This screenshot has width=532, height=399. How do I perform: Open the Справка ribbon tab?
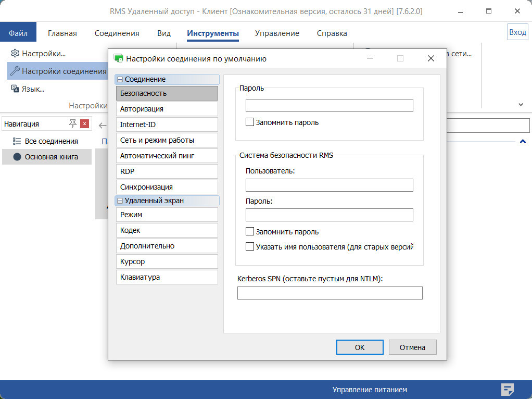[x=332, y=33]
